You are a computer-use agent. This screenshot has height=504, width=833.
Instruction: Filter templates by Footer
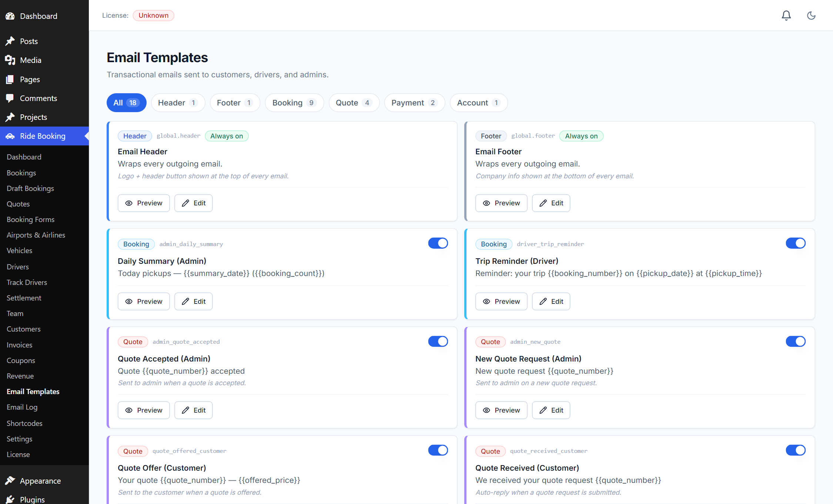[235, 103]
